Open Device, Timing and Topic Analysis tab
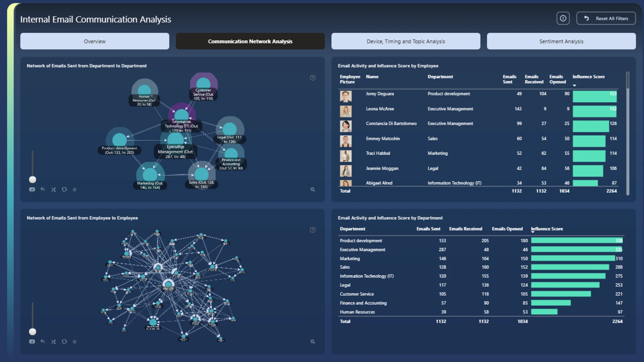 point(406,41)
